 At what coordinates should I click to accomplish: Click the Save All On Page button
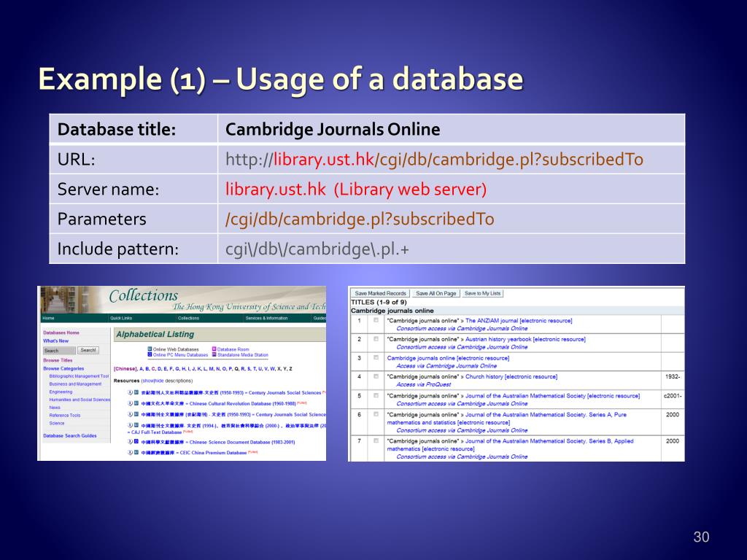[x=436, y=293]
